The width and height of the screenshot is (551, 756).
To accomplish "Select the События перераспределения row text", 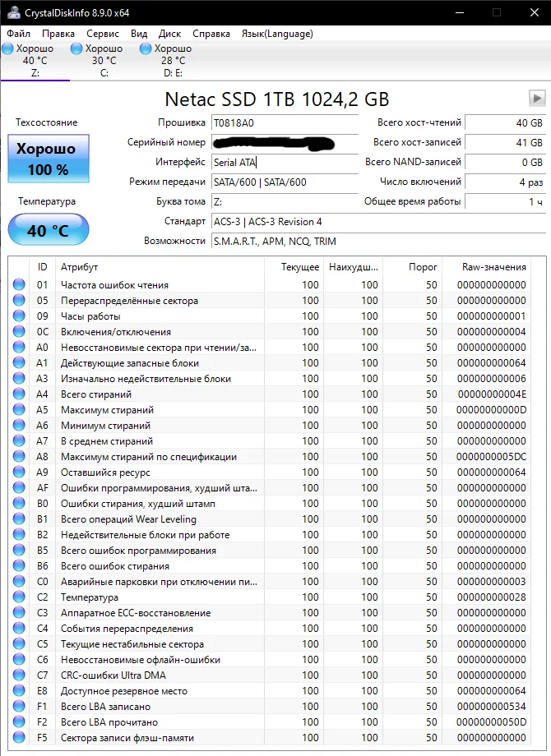I will click(x=127, y=629).
